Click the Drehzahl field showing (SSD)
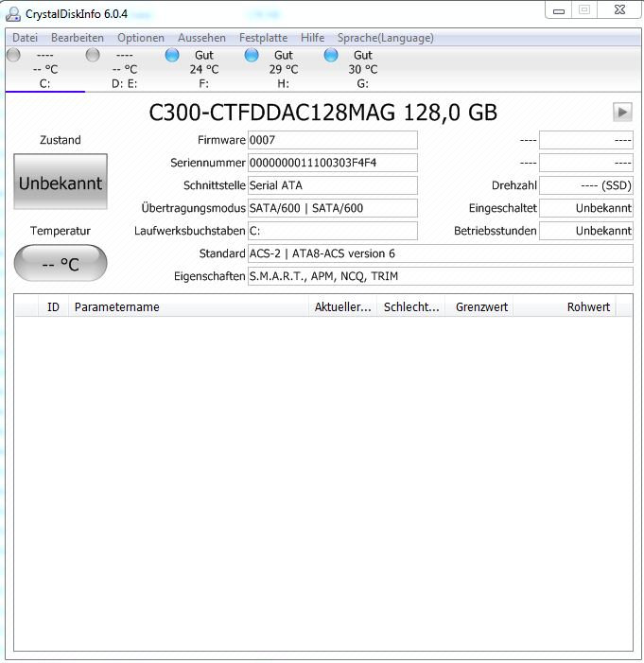 [586, 185]
